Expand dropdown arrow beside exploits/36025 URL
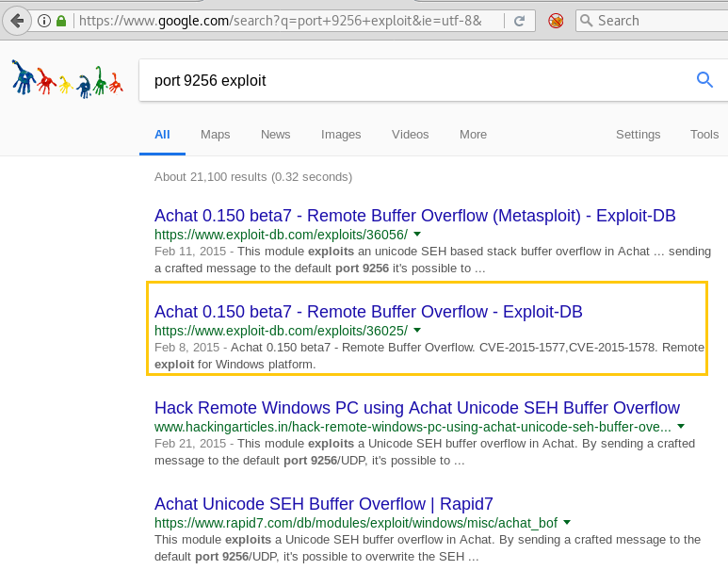 click(417, 331)
